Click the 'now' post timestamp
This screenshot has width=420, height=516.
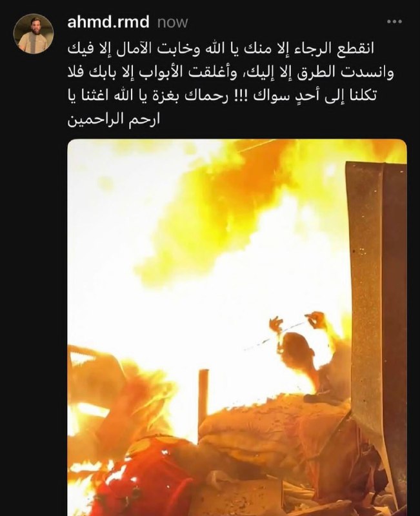[172, 23]
